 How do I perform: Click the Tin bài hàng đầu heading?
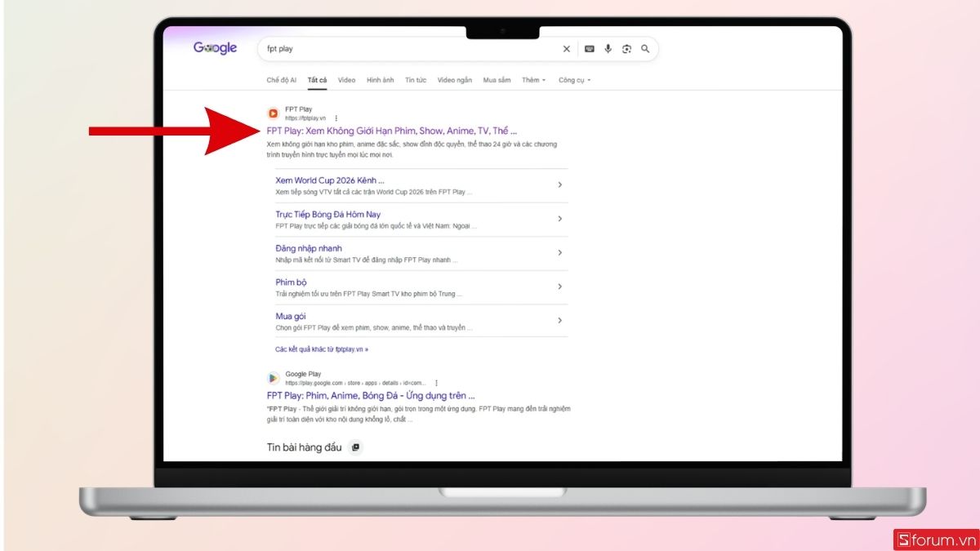tap(305, 447)
